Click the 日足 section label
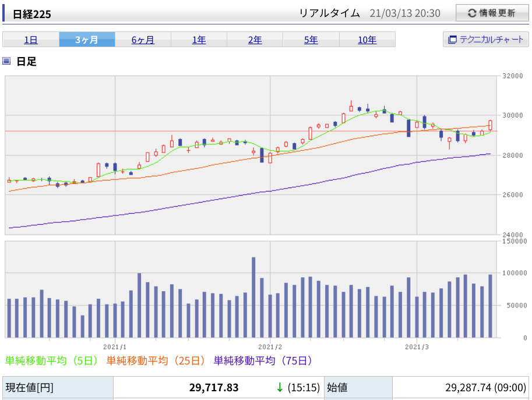 coord(26,61)
